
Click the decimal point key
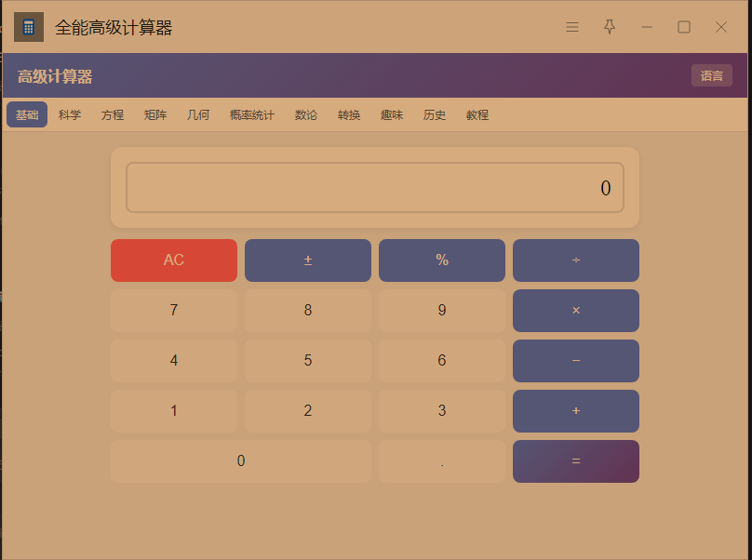click(x=442, y=461)
